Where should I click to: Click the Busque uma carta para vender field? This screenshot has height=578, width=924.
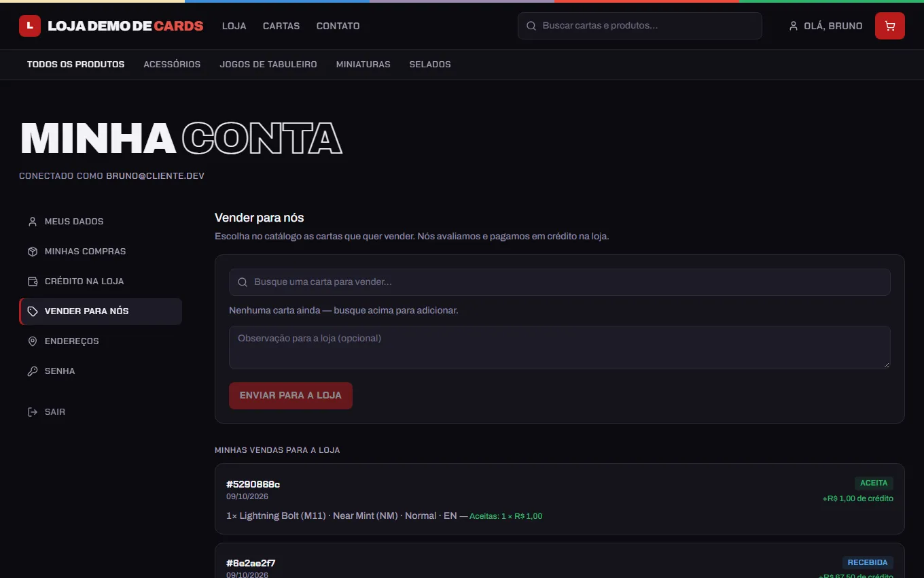pyautogui.click(x=560, y=282)
